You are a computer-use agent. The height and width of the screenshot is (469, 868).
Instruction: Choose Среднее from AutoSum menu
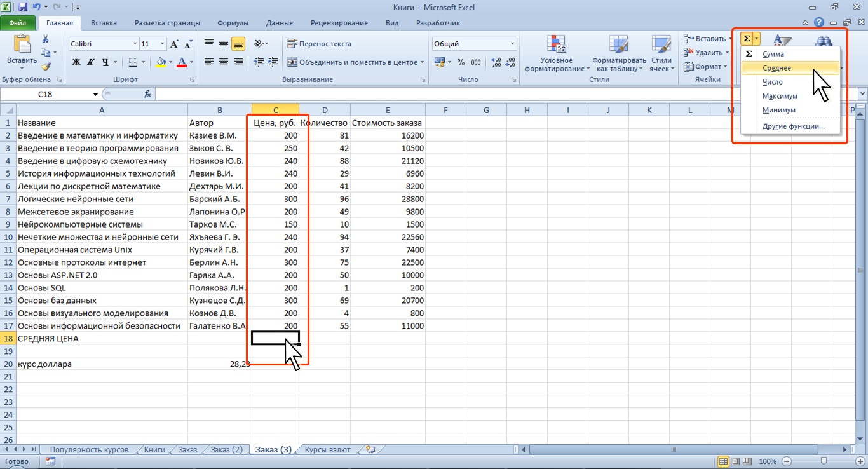pos(790,68)
